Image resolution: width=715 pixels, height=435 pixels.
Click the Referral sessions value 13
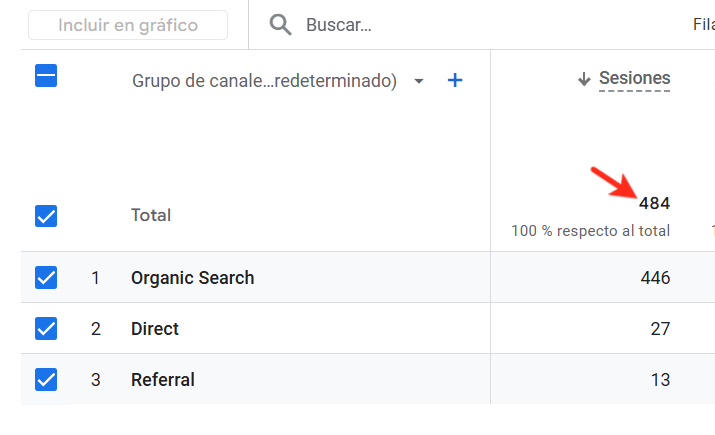660,380
